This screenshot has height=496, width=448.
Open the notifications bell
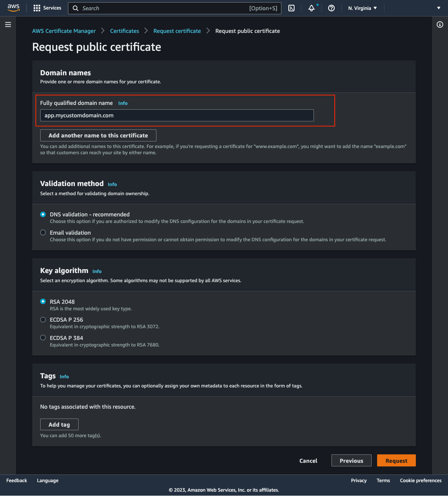click(311, 8)
